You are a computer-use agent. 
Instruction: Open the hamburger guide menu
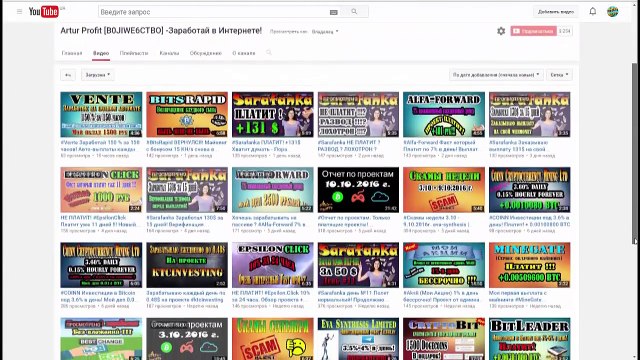pyautogui.click(x=19, y=11)
